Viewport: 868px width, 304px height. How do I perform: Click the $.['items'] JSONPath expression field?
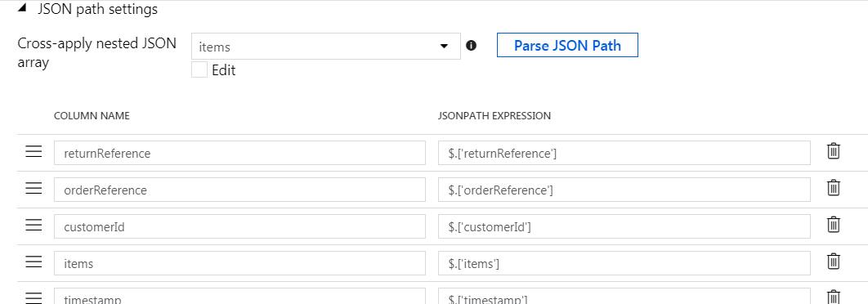pos(624,263)
